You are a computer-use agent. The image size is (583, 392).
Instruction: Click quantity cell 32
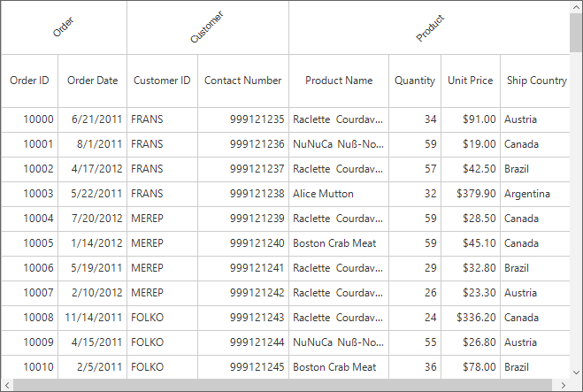415,194
